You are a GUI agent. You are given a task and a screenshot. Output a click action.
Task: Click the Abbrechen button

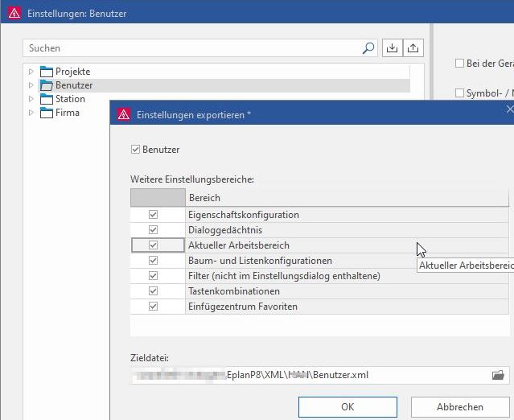pyautogui.click(x=460, y=407)
